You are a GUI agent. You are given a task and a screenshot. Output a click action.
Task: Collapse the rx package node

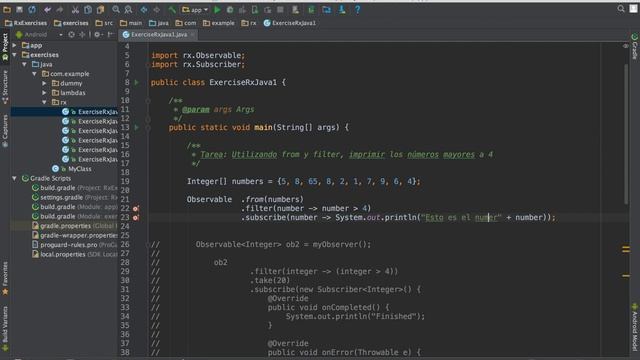point(44,102)
